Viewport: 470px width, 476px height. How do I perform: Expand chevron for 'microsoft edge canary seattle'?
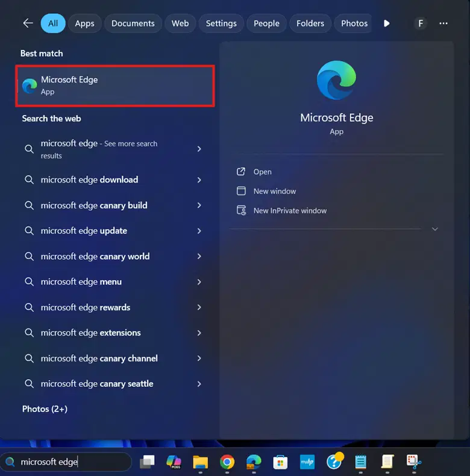199,384
